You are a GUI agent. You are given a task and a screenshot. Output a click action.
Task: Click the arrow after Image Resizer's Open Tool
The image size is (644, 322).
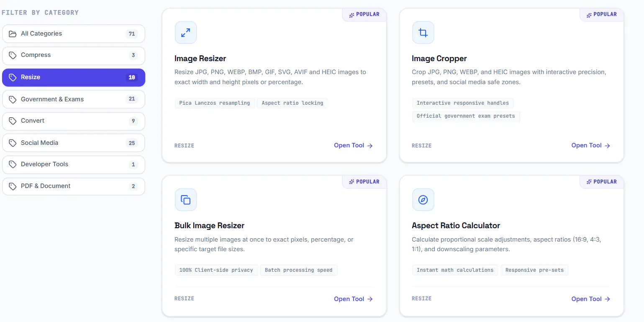pyautogui.click(x=370, y=146)
